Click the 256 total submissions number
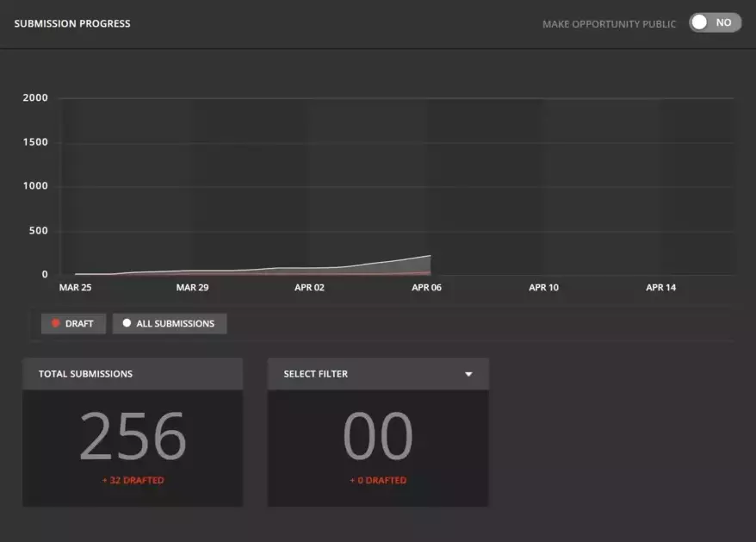This screenshot has height=542, width=756. [x=133, y=435]
